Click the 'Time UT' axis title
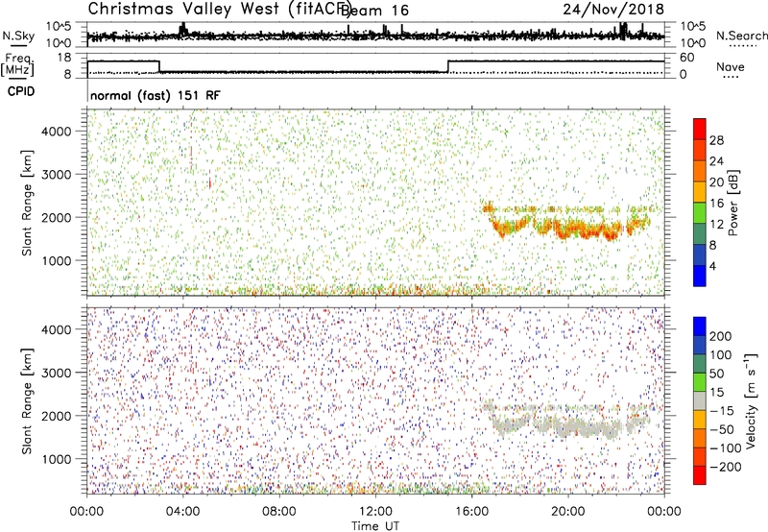The width and height of the screenshot is (768, 532). click(375, 525)
